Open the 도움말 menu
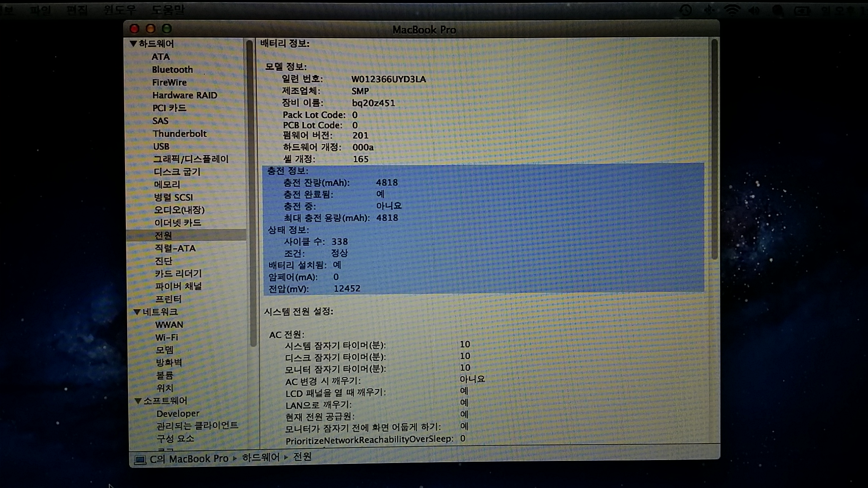This screenshot has height=488, width=868. point(168,9)
